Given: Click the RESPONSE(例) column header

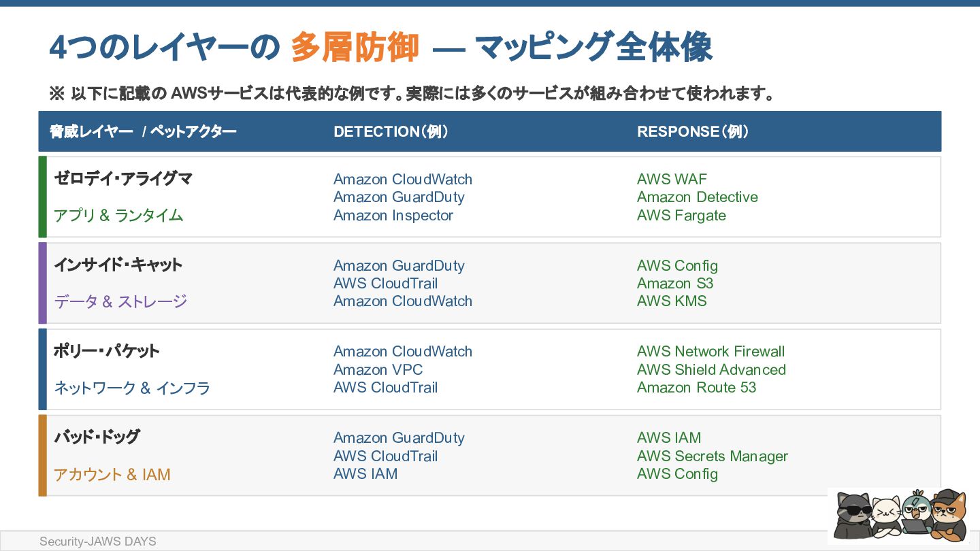Looking at the screenshot, I should click(x=693, y=132).
